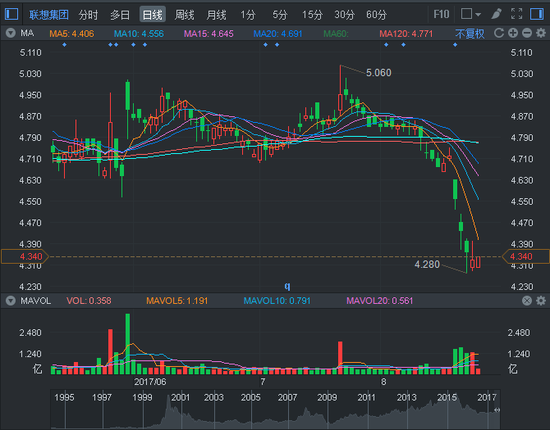Zoom out chart with minus icon
The image size is (550, 430).
pos(527,33)
